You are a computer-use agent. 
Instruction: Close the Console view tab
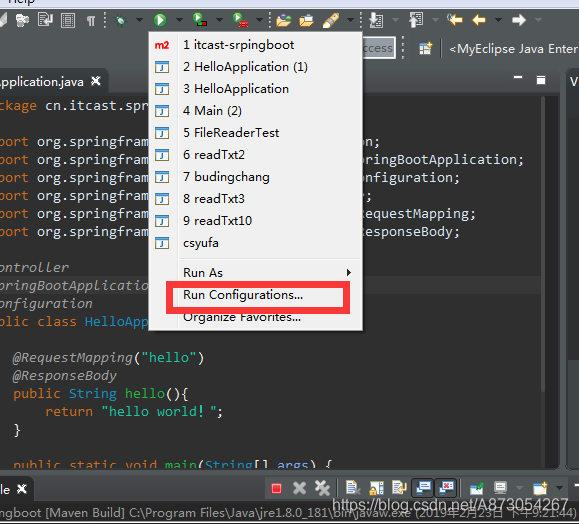(22, 489)
